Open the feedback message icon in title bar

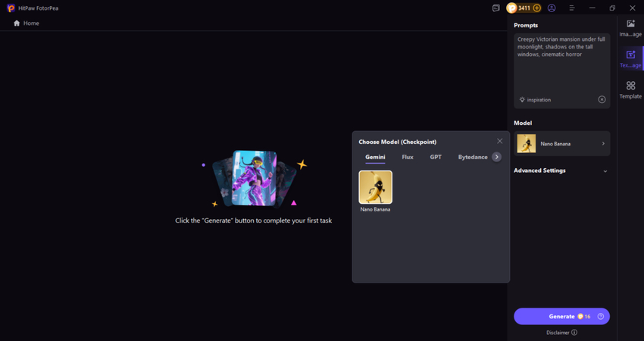coord(496,8)
